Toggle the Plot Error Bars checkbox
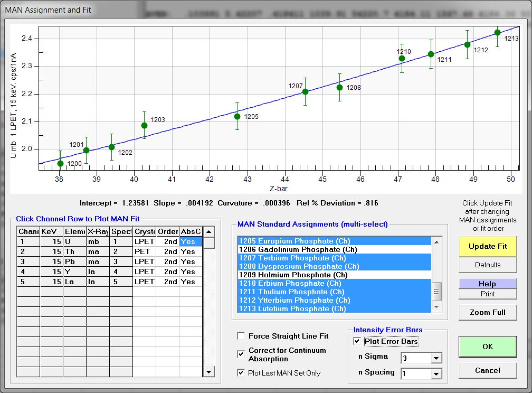This screenshot has height=393, width=532. (357, 341)
